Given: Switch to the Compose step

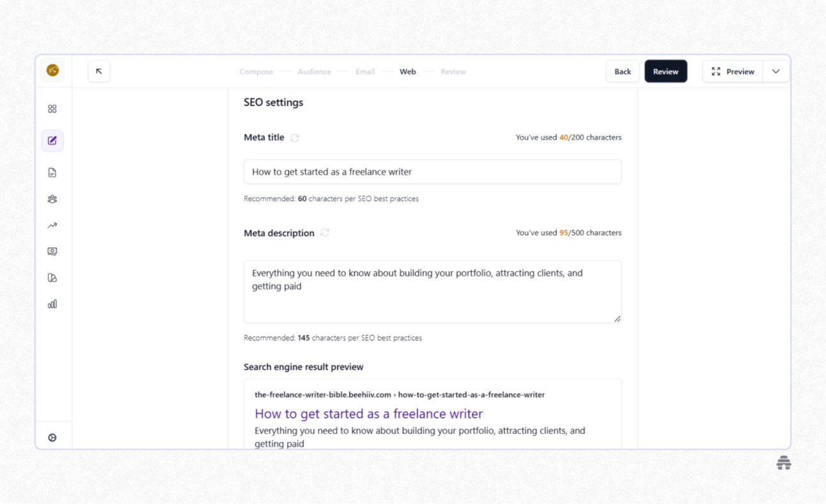Looking at the screenshot, I should (256, 72).
